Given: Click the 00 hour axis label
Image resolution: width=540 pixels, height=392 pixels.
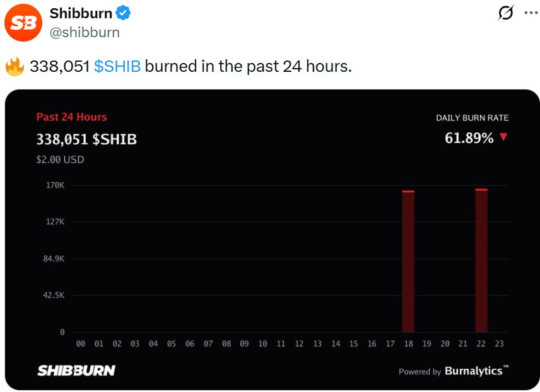Looking at the screenshot, I should point(81,343).
